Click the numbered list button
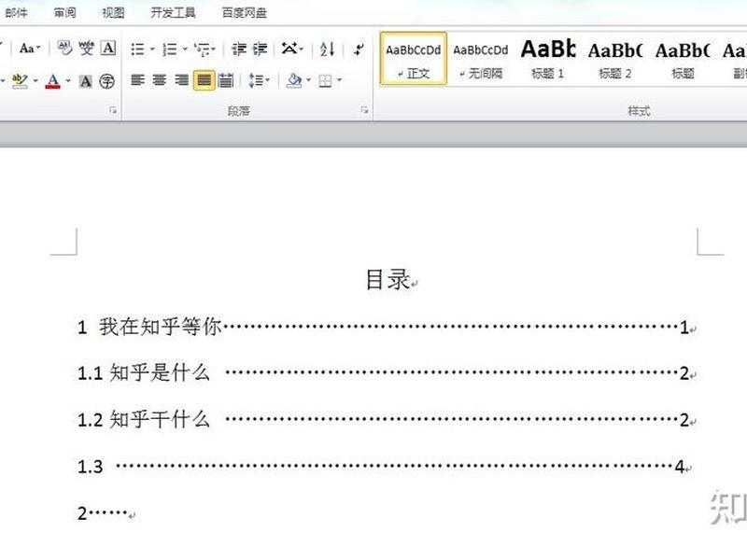 coord(170,49)
